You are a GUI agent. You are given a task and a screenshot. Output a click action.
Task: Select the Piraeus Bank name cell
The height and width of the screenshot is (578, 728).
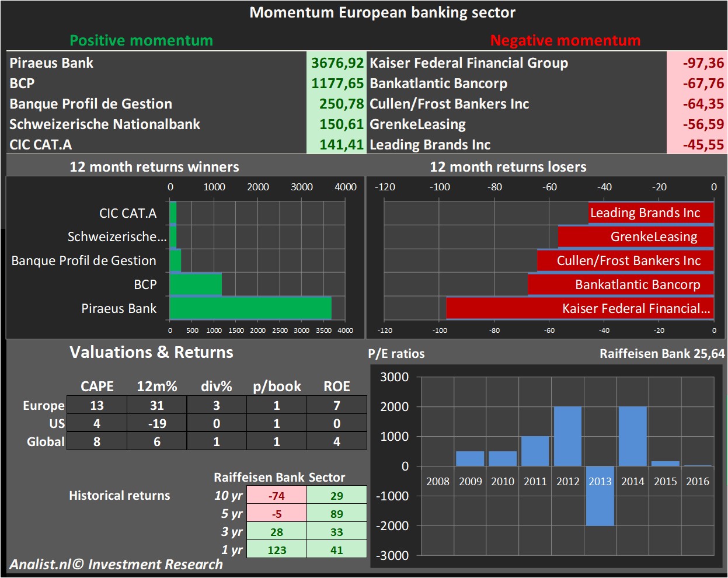point(156,62)
